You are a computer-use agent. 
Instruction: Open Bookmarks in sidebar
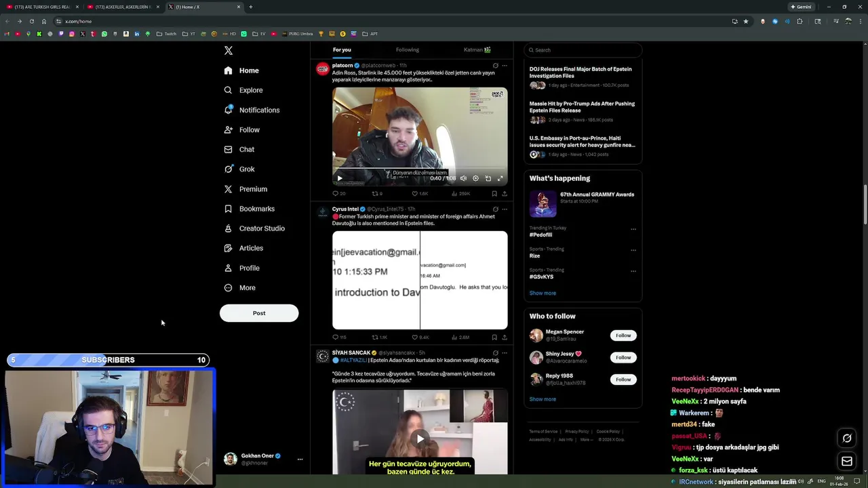point(249,209)
